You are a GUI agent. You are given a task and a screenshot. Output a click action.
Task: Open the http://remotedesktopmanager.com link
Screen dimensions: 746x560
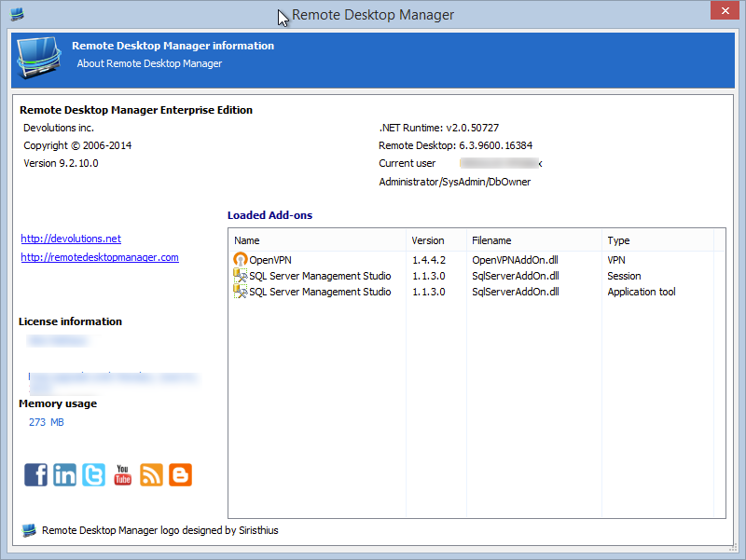point(100,257)
